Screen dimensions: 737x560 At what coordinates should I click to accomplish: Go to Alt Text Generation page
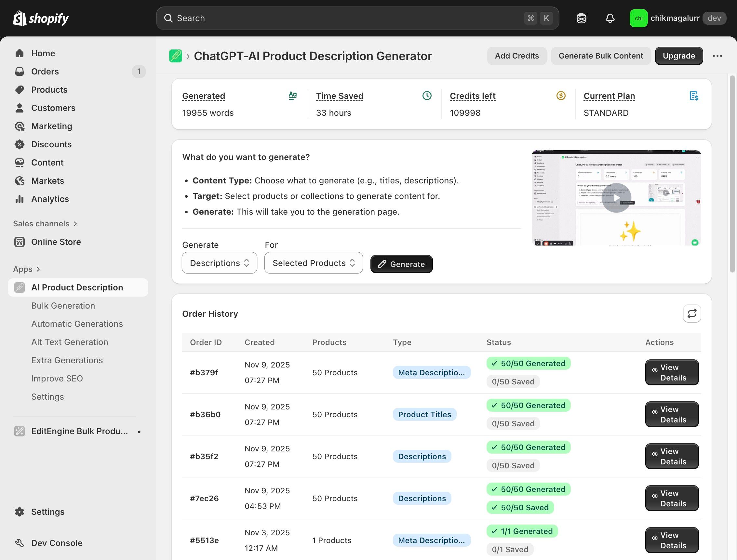click(x=69, y=342)
